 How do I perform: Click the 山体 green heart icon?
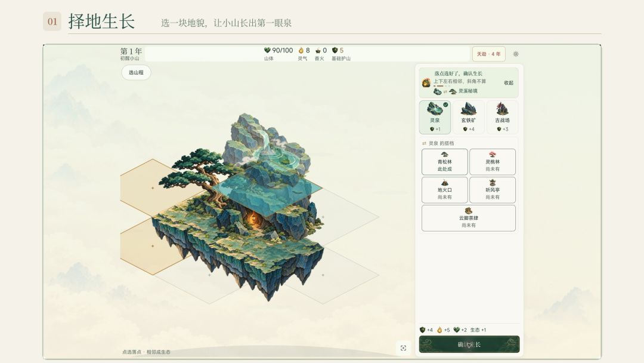(267, 50)
